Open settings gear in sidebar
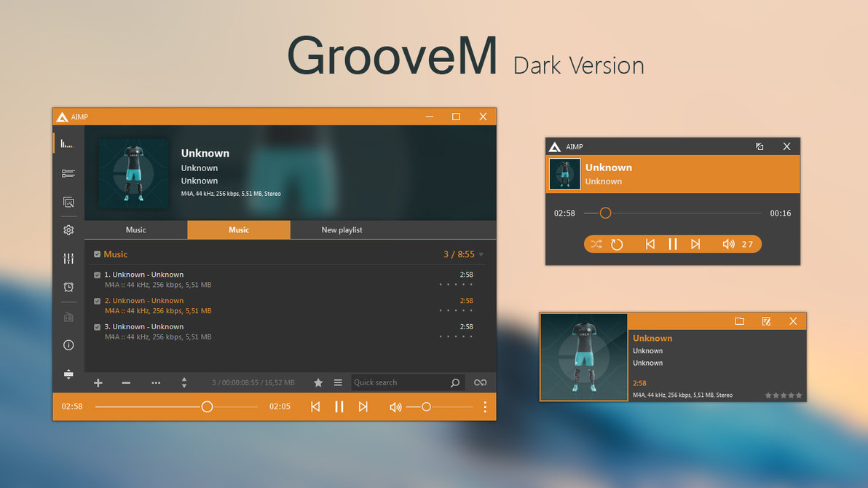This screenshot has height=488, width=868. pyautogui.click(x=68, y=230)
